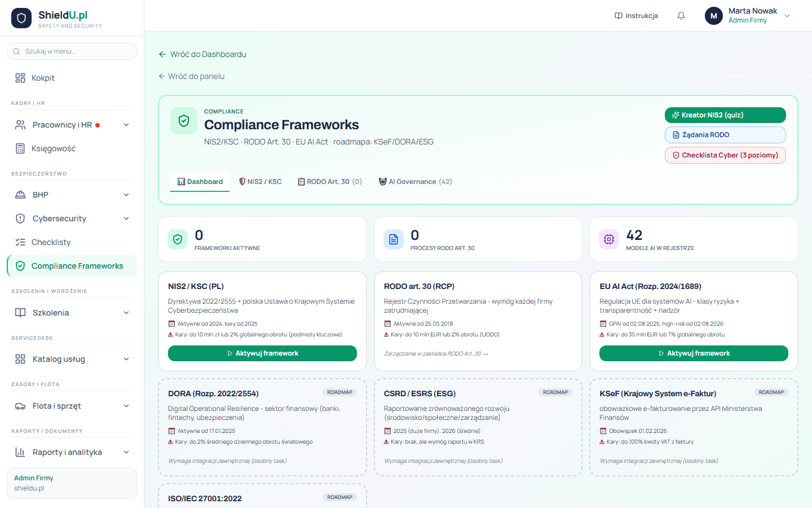Click the Instrukcja book icon
The image size is (812, 508).
[x=619, y=16]
